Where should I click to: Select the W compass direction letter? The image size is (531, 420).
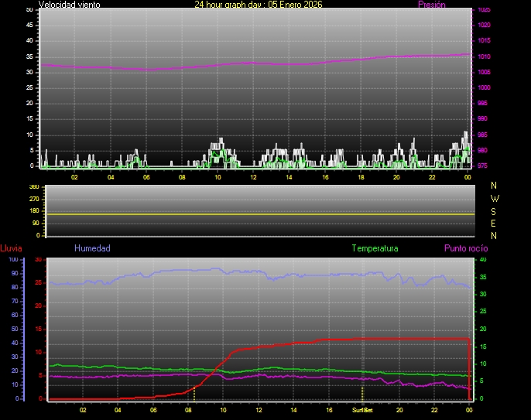(x=495, y=198)
